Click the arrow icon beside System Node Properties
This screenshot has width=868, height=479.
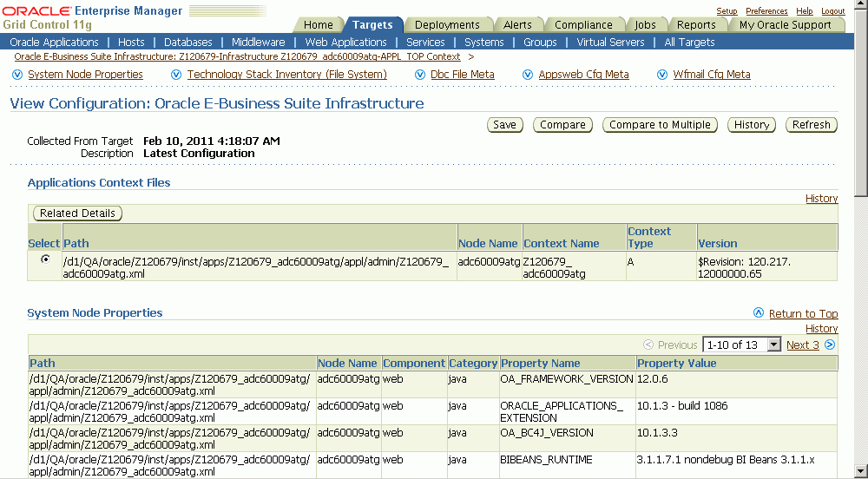pyautogui.click(x=17, y=75)
